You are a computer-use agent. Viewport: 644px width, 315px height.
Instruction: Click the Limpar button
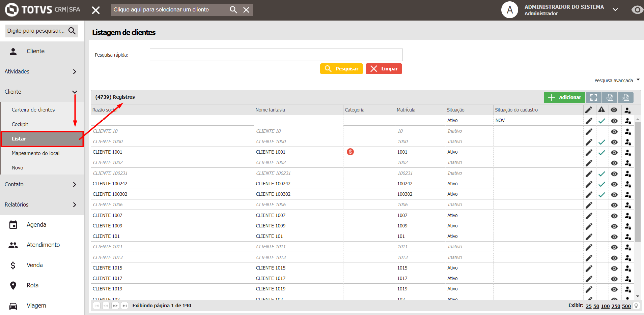tap(384, 69)
